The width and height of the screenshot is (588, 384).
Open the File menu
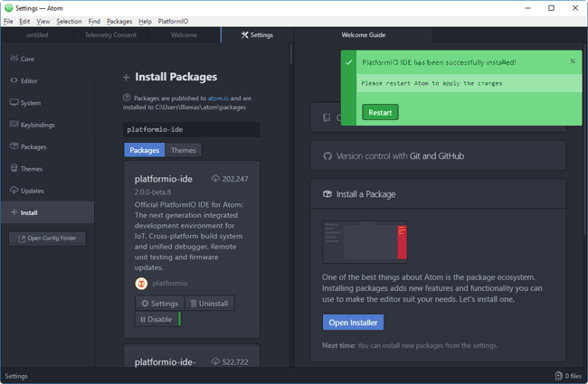[8, 22]
